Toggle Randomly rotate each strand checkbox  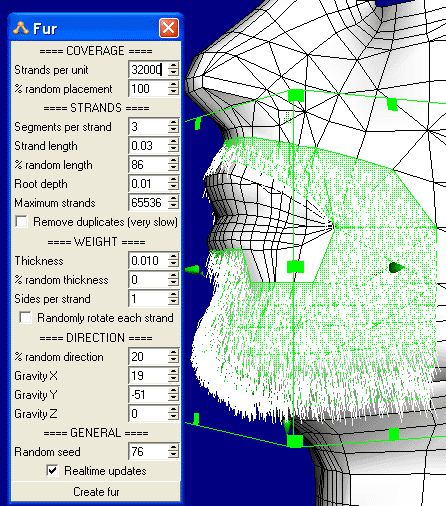point(26,318)
